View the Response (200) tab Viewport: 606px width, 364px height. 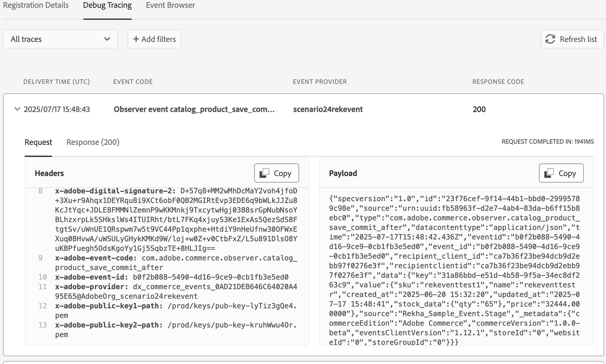tap(92, 142)
